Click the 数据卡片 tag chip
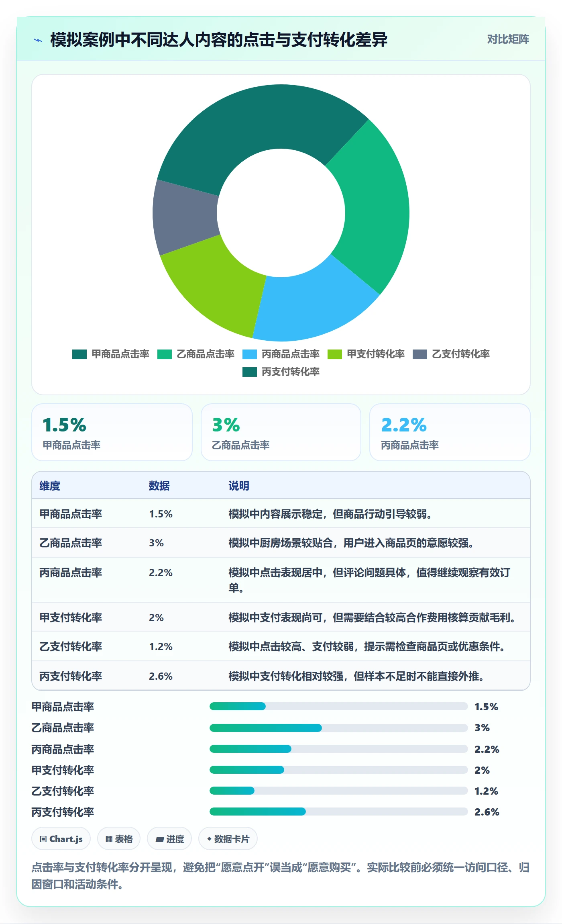This screenshot has height=924, width=562. (x=228, y=839)
